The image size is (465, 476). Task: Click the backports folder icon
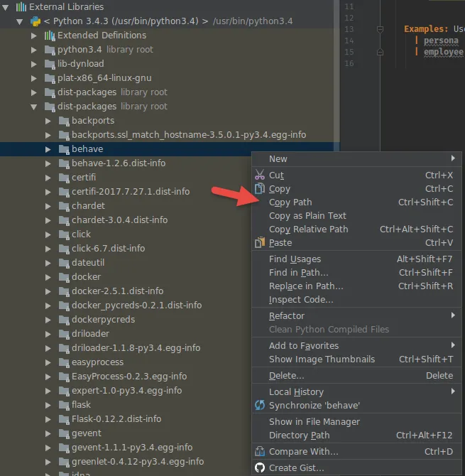click(64, 121)
